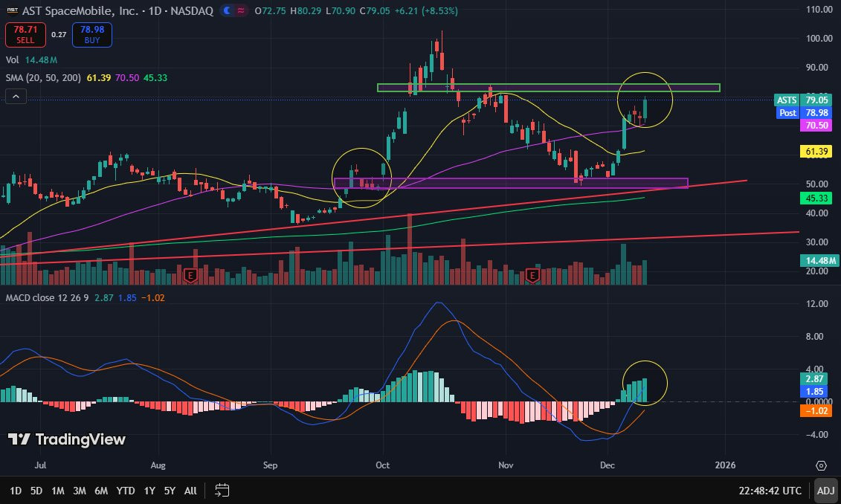Click the Oct label on time axis
This screenshot has height=504, width=841.
(382, 465)
